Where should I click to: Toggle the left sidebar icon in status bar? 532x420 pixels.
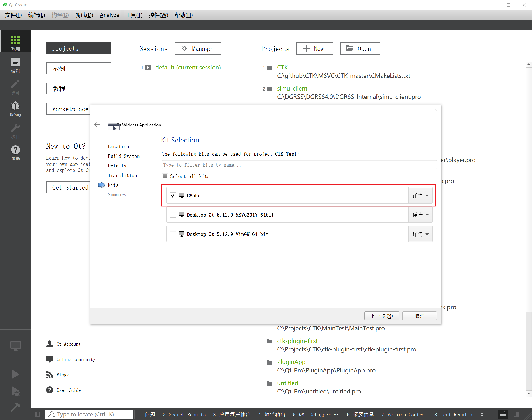click(x=37, y=414)
